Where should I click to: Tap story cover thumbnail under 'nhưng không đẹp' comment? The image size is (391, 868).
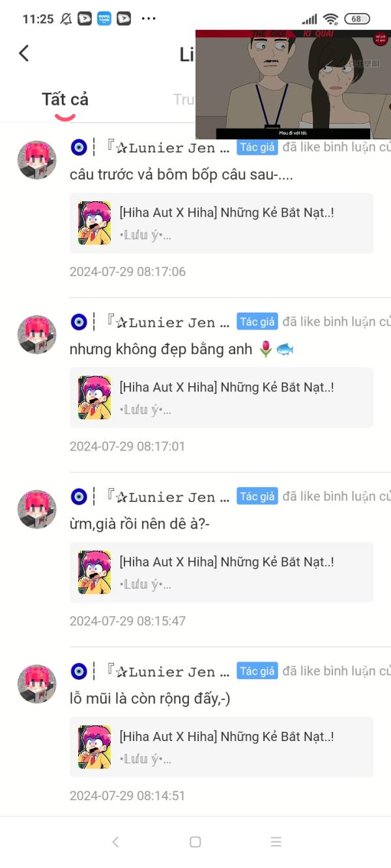[94, 397]
